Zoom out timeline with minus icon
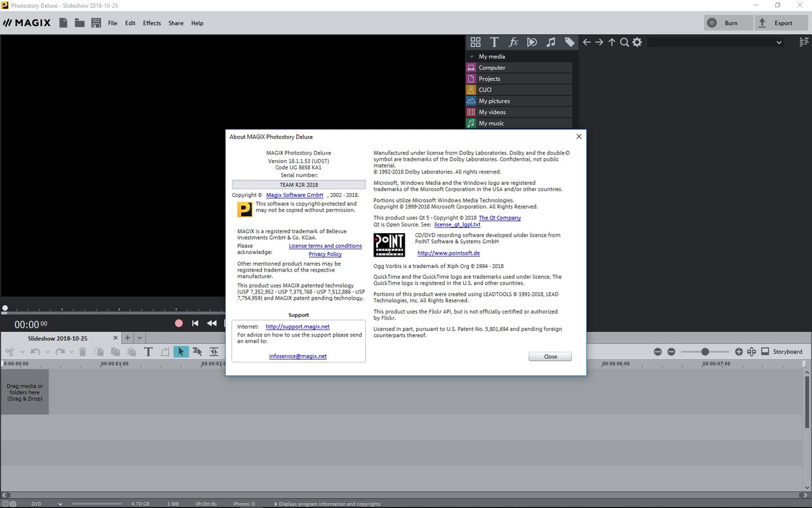 [x=671, y=351]
